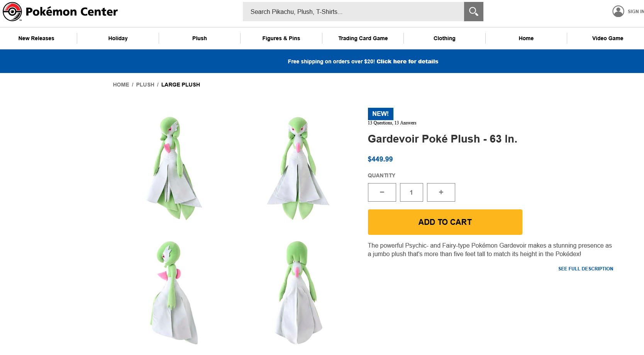Viewport: 644px width, 355px height.
Task: Open the 13 Questions, 13 Answers link
Action: [392, 123]
